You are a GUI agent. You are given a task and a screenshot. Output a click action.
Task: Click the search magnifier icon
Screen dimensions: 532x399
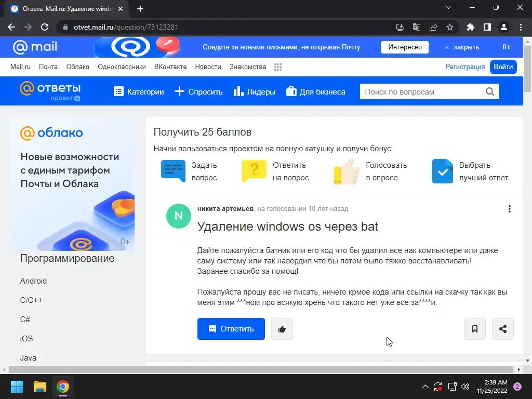coord(490,91)
